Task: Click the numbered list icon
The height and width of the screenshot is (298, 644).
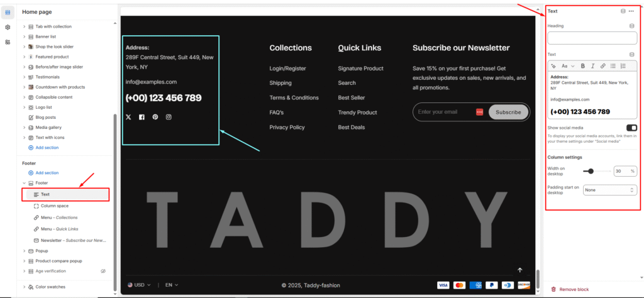Action: [623, 65]
